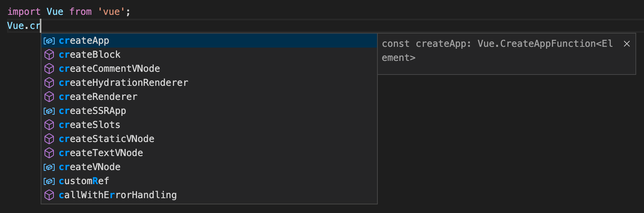
Task: Click the variable icon beside createSSRApp
Action: (49, 111)
